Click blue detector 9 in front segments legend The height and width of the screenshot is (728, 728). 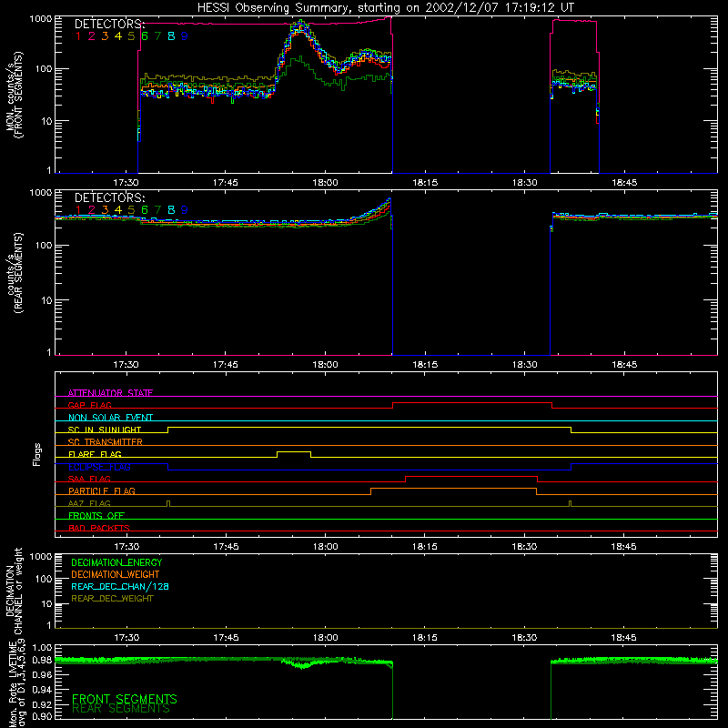(185, 36)
